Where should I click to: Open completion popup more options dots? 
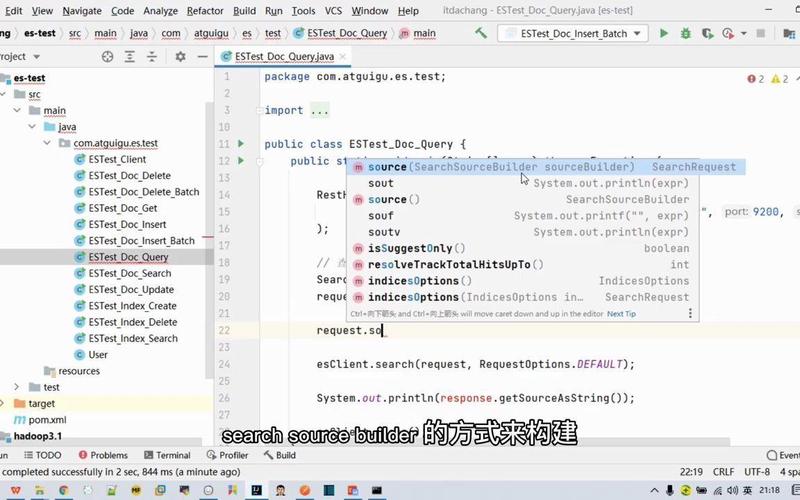690,313
